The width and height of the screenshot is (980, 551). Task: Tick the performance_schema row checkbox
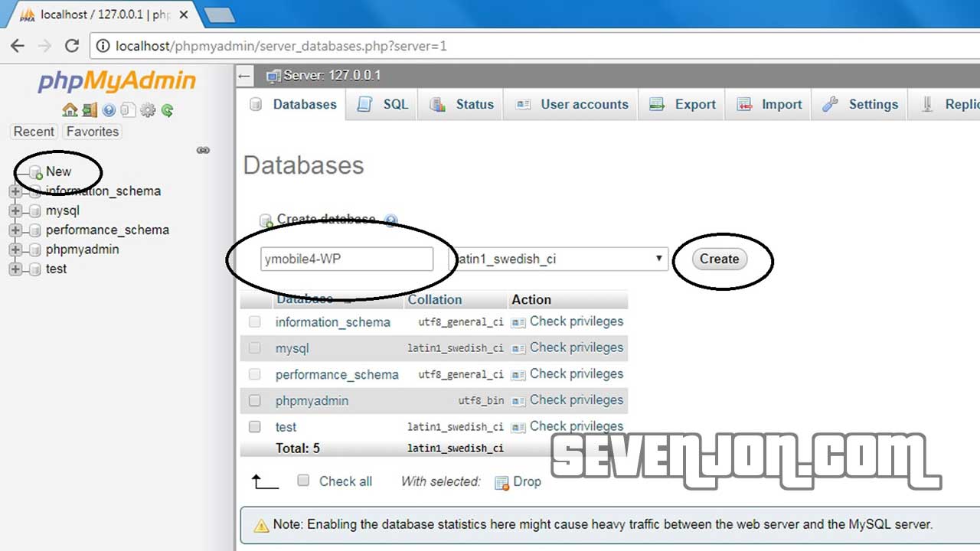point(255,374)
